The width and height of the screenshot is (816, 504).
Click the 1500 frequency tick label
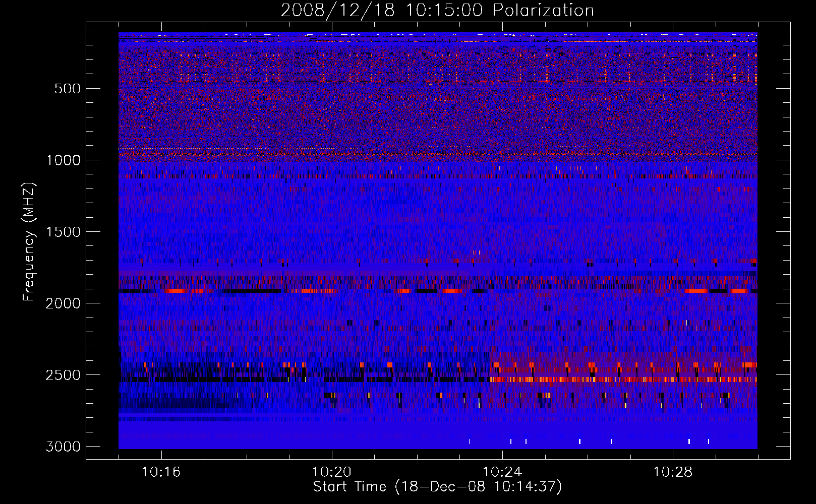(x=63, y=232)
